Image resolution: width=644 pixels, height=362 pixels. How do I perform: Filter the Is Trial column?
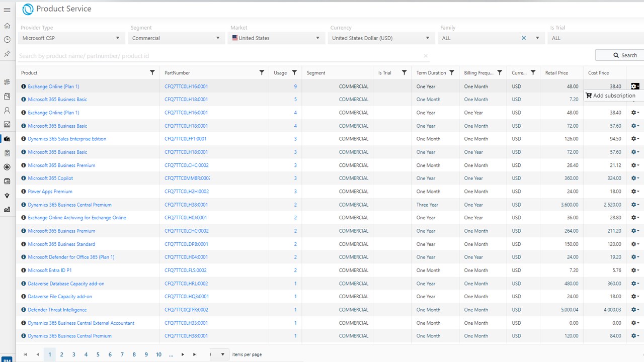pos(404,73)
